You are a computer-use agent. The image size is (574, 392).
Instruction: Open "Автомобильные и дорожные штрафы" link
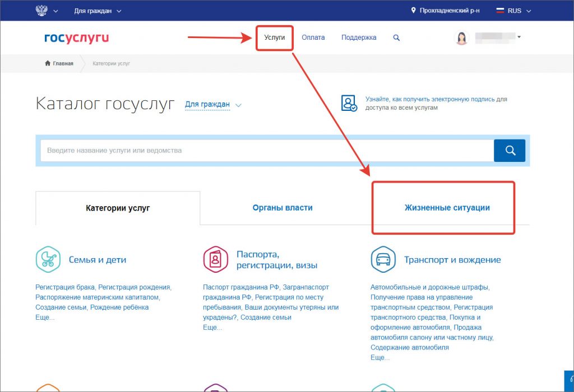(x=429, y=287)
